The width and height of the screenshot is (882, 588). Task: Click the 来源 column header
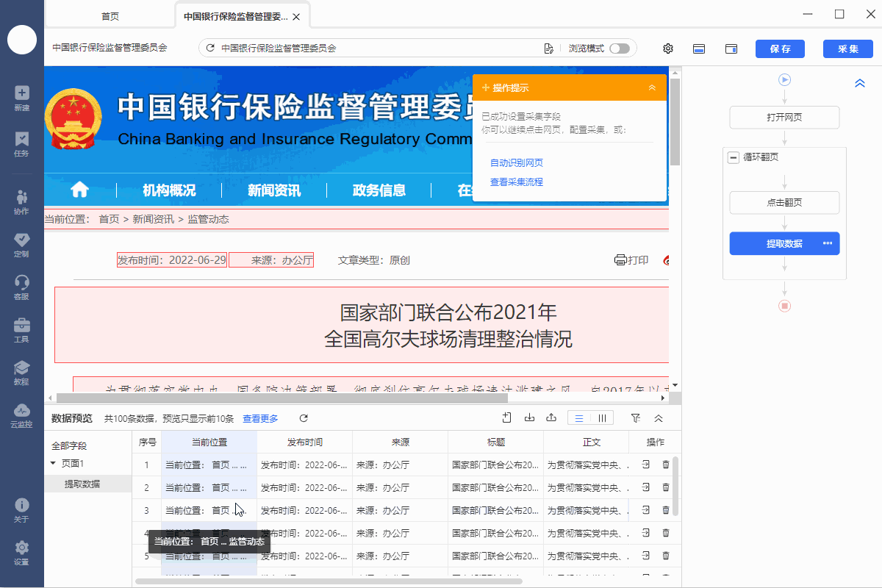pyautogui.click(x=400, y=442)
